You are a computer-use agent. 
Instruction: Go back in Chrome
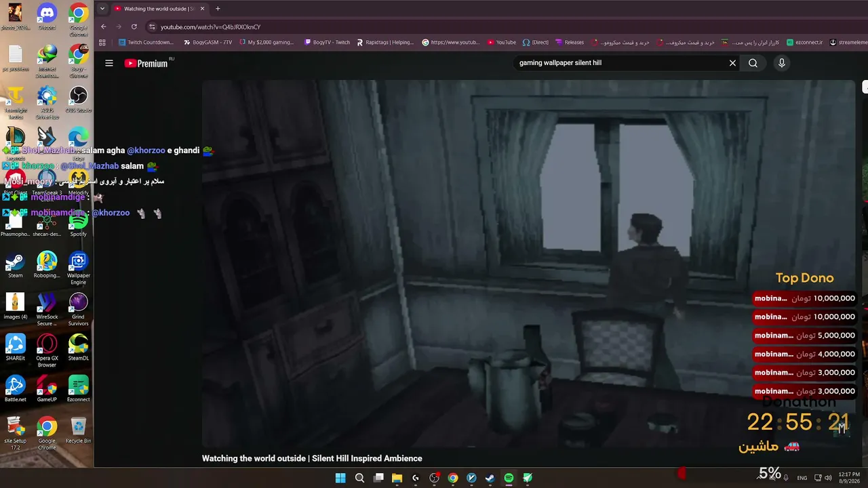[x=103, y=26]
